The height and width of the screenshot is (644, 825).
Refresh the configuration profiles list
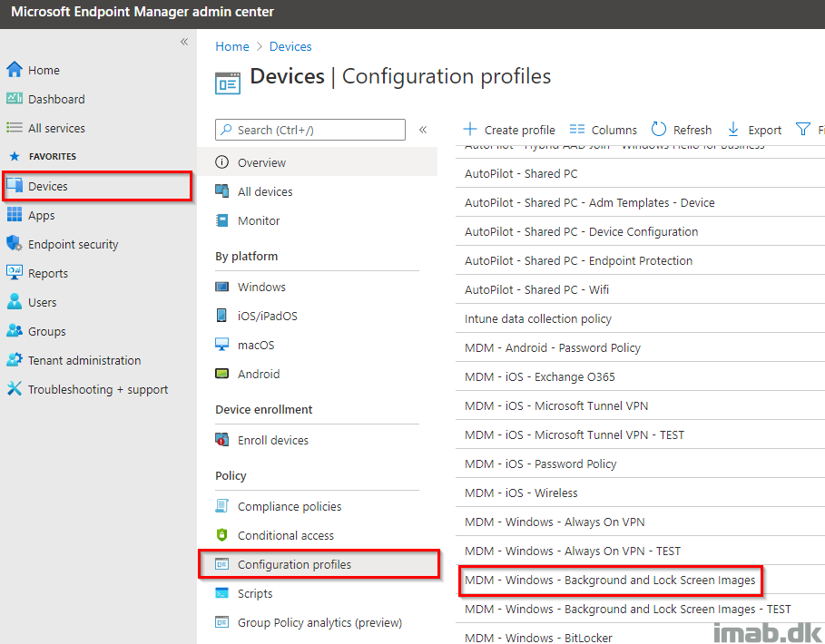coord(682,130)
